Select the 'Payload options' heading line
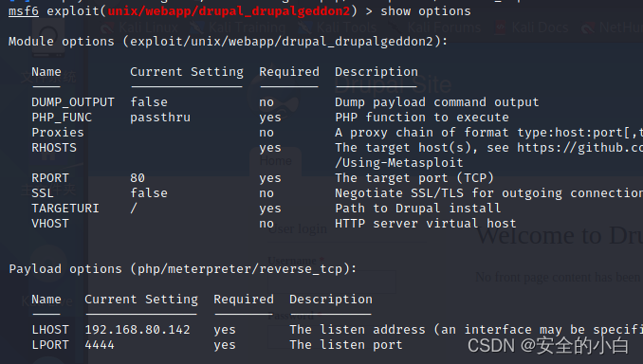 point(183,269)
